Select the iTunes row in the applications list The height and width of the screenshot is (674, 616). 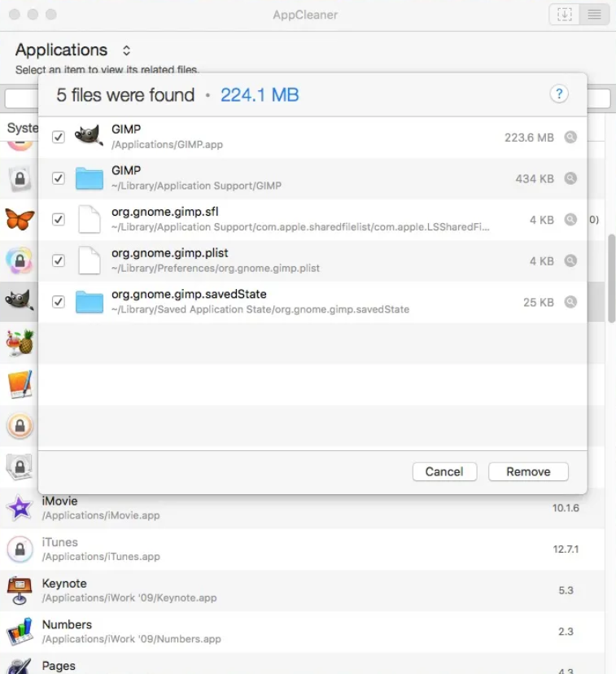point(303,549)
